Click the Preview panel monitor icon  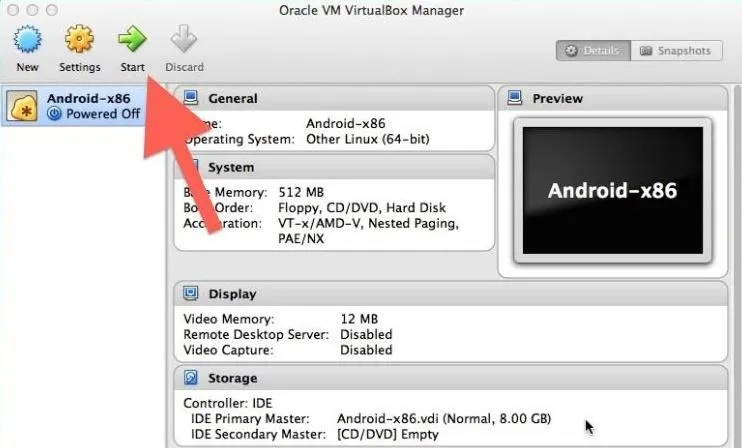click(514, 98)
